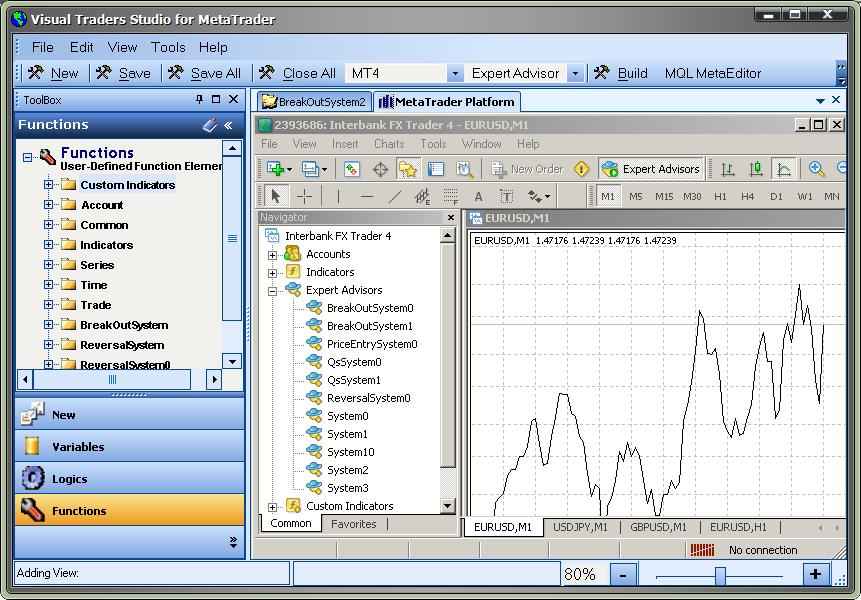Select the vertical line drawing tool
The height and width of the screenshot is (600, 861).
tap(338, 196)
